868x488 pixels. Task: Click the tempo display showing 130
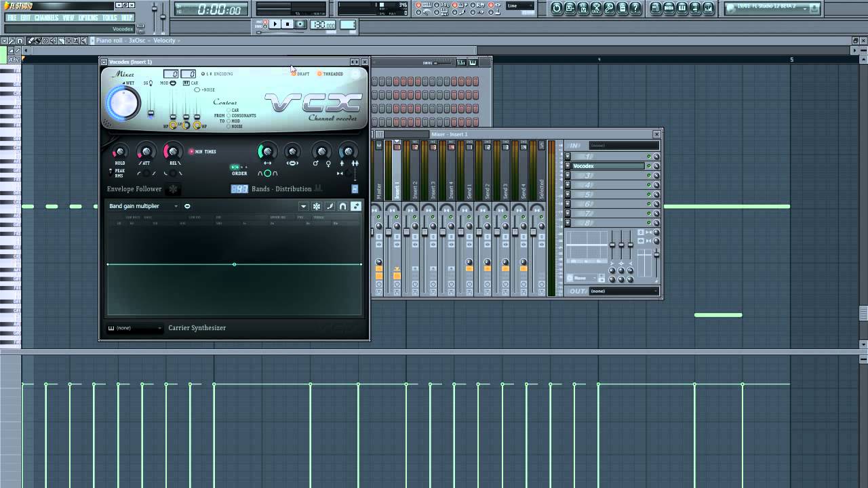(x=323, y=24)
